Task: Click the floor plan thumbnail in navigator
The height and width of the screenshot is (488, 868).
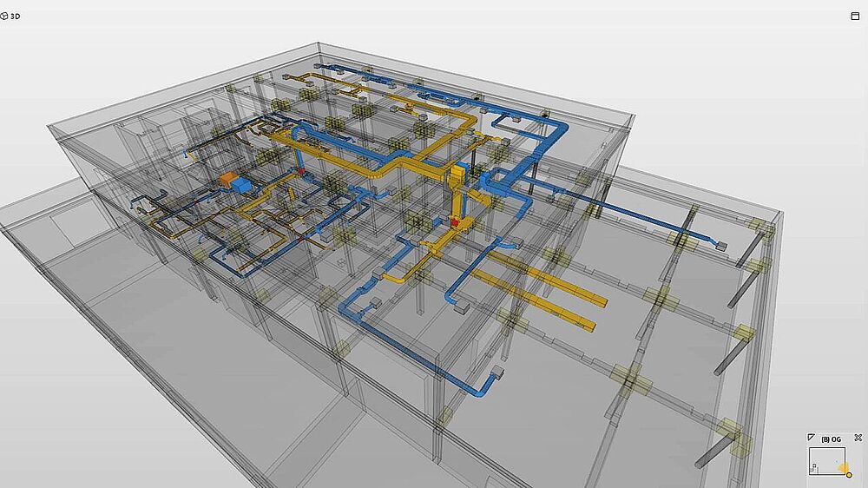Action: [825, 460]
